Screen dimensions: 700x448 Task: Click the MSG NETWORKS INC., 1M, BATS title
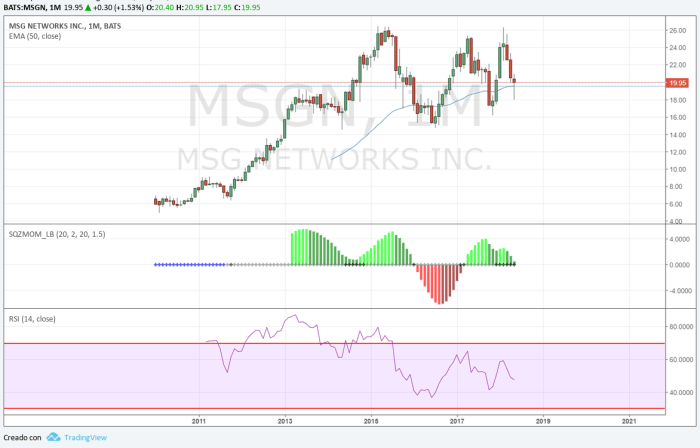point(65,26)
